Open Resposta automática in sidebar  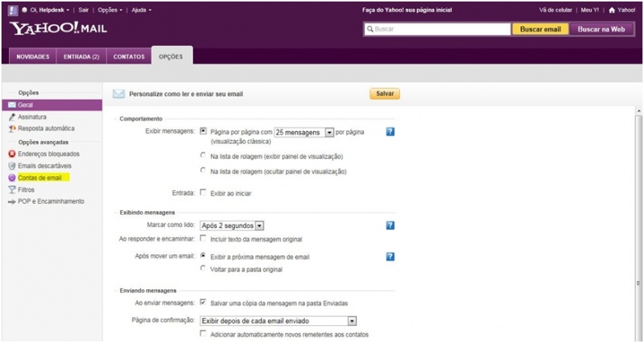point(46,129)
